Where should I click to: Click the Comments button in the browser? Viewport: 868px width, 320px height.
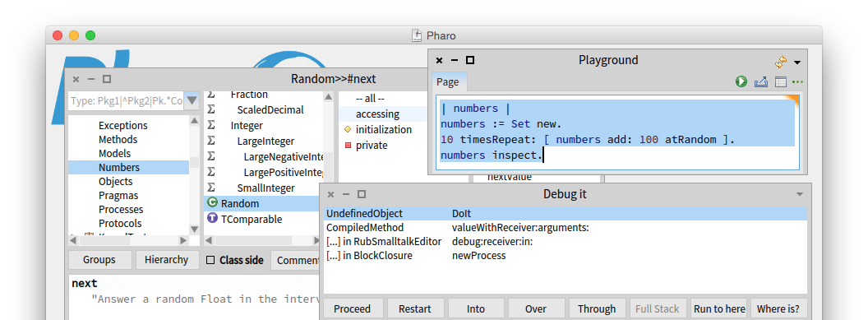tap(296, 260)
